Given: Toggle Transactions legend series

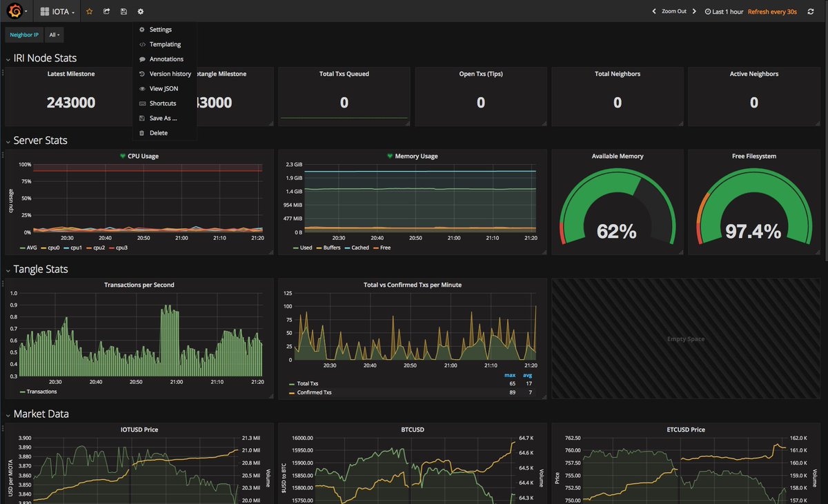Looking at the screenshot, I should 37,392.
